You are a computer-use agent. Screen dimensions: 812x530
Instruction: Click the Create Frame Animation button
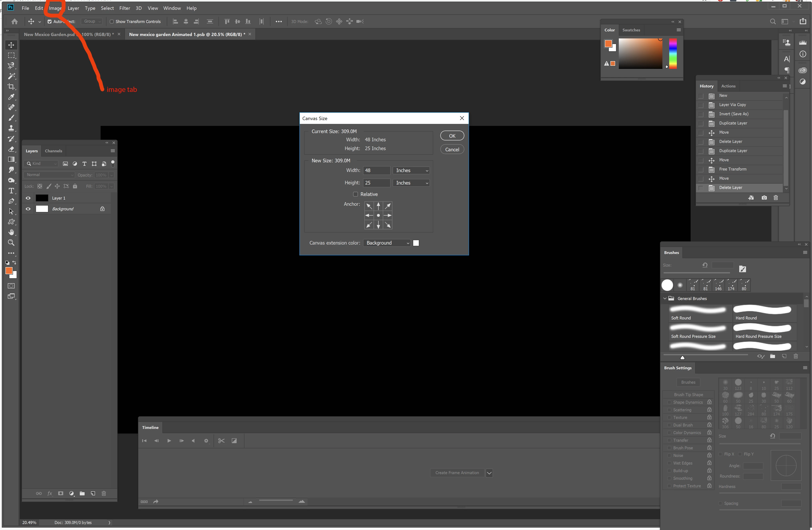click(457, 473)
